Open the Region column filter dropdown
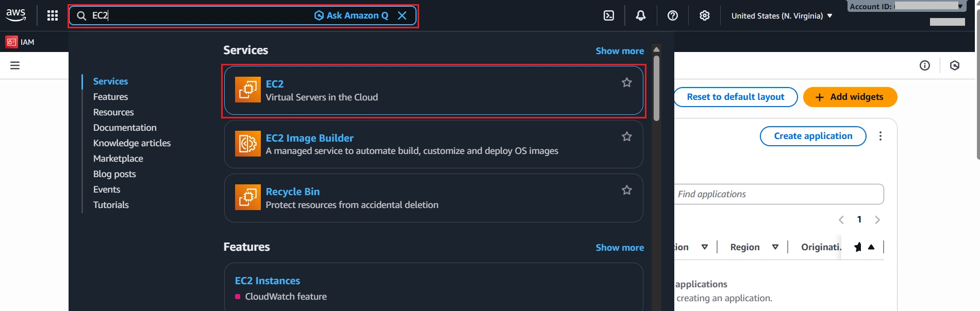The width and height of the screenshot is (980, 311). click(x=775, y=247)
